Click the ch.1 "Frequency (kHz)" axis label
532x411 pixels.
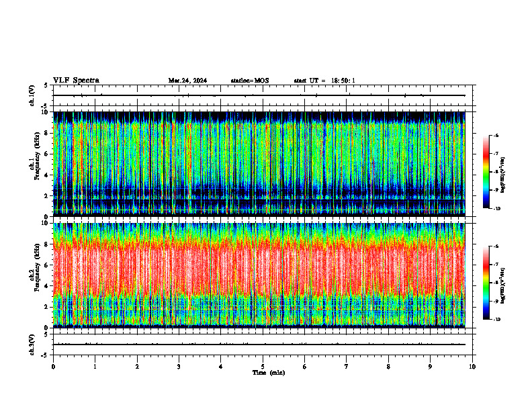tap(37, 156)
